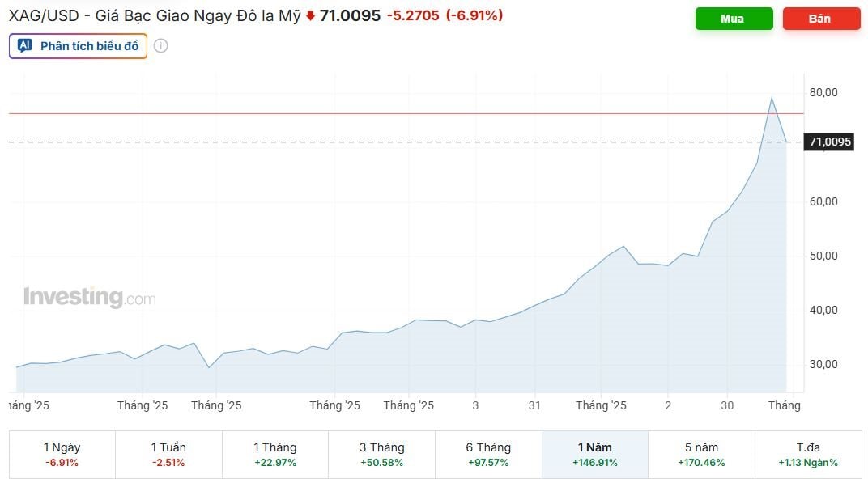Viewport: 868px width, 483px height.
Task: Open Phân tích biểu đồ AI analysis
Action: pyautogui.click(x=79, y=46)
